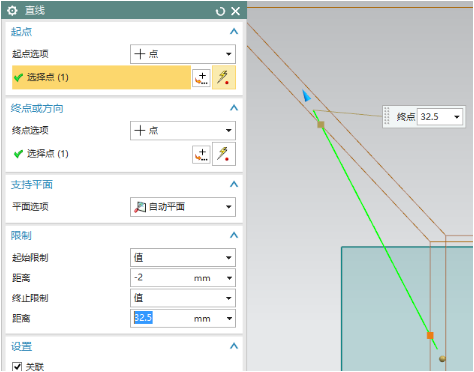This screenshot has width=474, height=372.
Task: Open Point Dialog icon in 终点或方向 section
Action: [201, 154]
